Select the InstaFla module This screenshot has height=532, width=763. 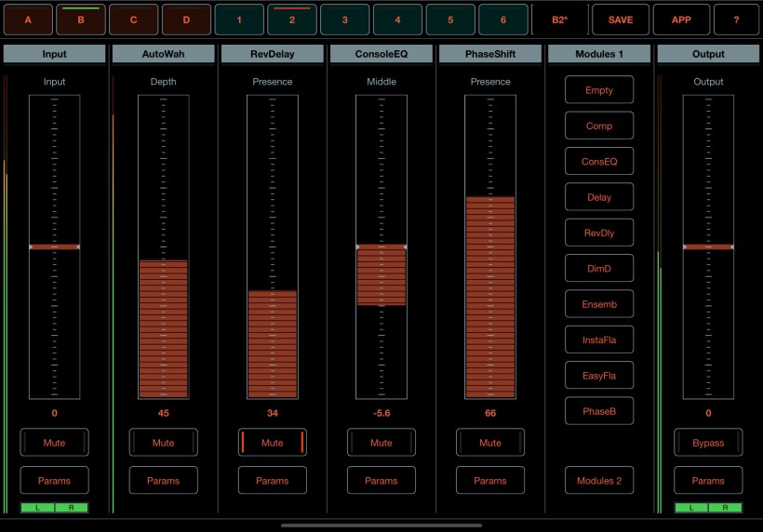[599, 340]
